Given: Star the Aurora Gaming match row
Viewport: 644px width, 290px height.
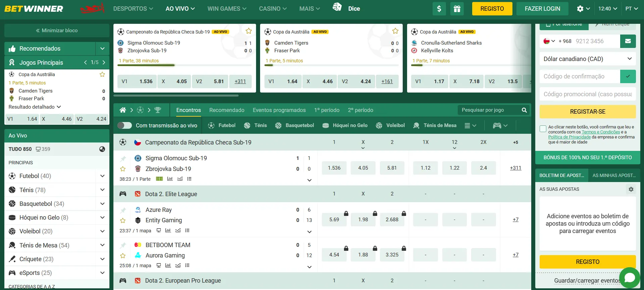Looking at the screenshot, I should pos(123,256).
